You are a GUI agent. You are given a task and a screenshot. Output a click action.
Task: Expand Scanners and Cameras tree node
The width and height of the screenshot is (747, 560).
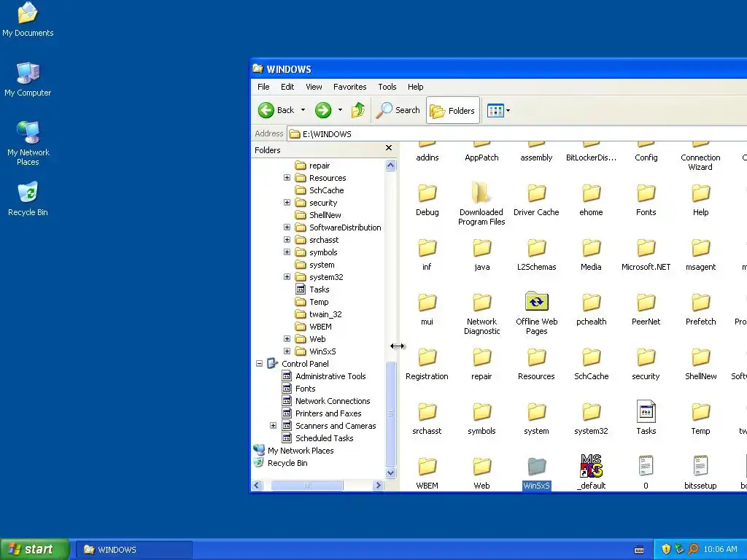(273, 425)
